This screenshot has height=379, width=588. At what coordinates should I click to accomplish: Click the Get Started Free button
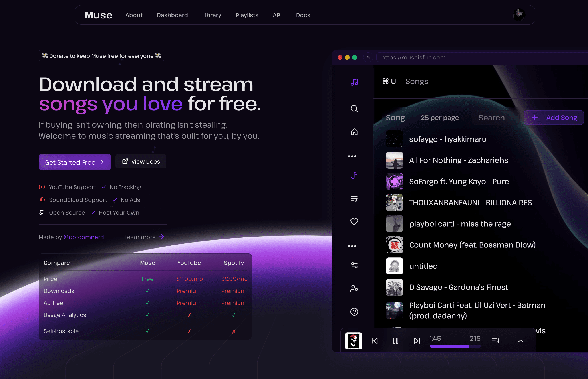click(74, 162)
